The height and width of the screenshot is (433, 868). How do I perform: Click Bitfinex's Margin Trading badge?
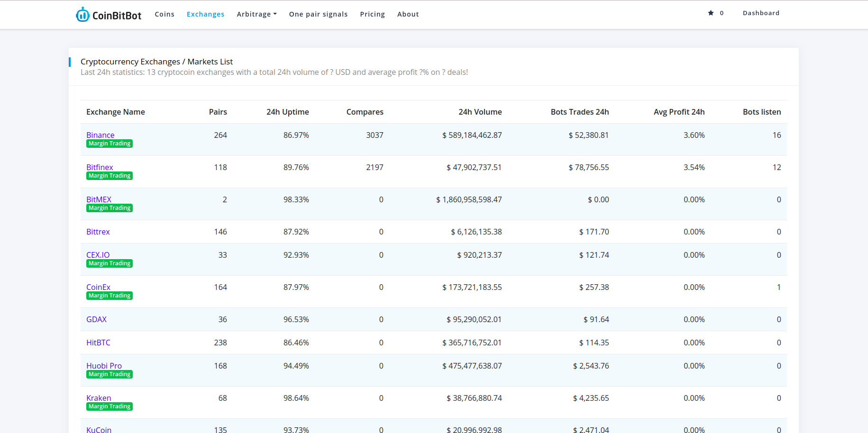(110, 176)
